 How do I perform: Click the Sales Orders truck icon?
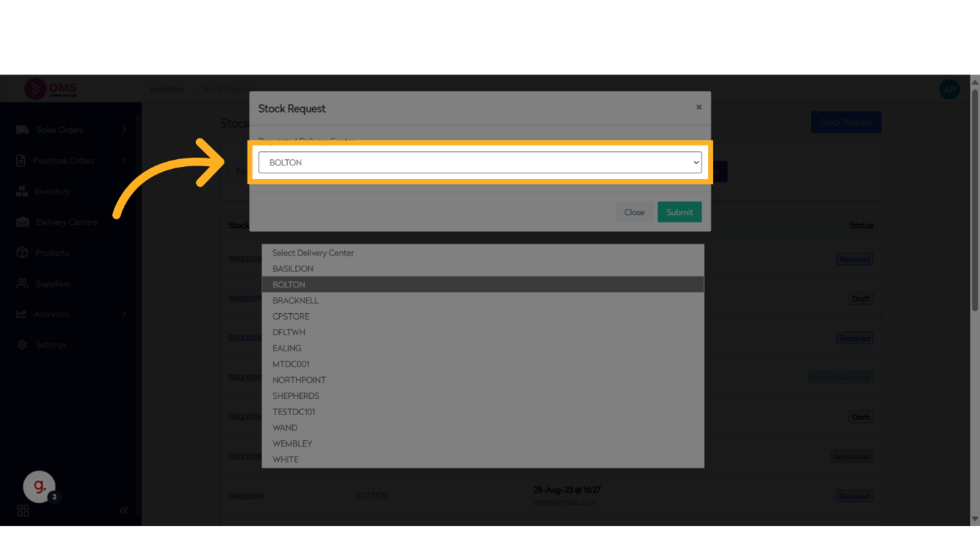pos(23,130)
